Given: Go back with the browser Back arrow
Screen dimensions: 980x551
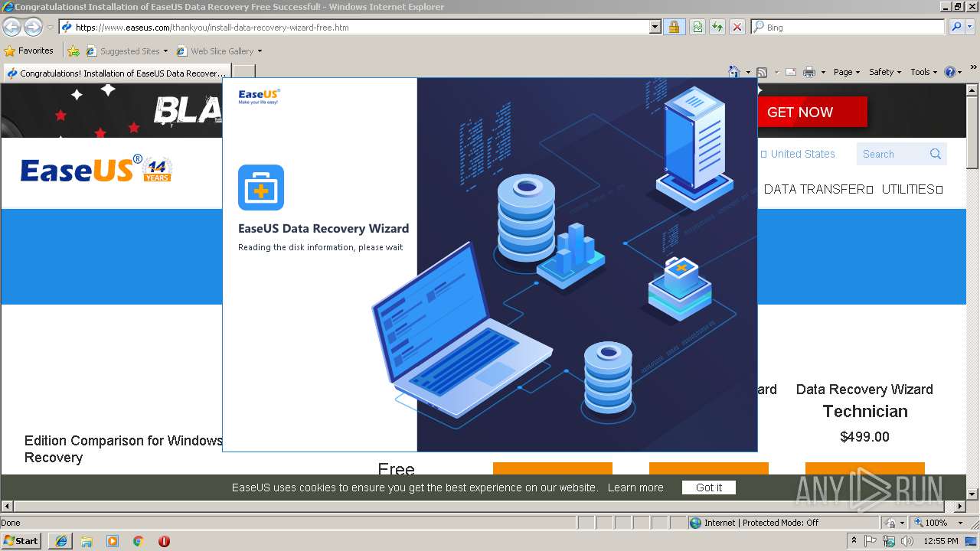Looking at the screenshot, I should [x=11, y=28].
